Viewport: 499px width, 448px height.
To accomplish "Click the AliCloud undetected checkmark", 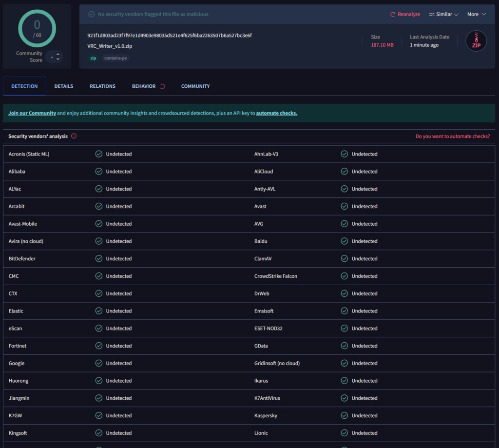I will pyautogui.click(x=345, y=171).
